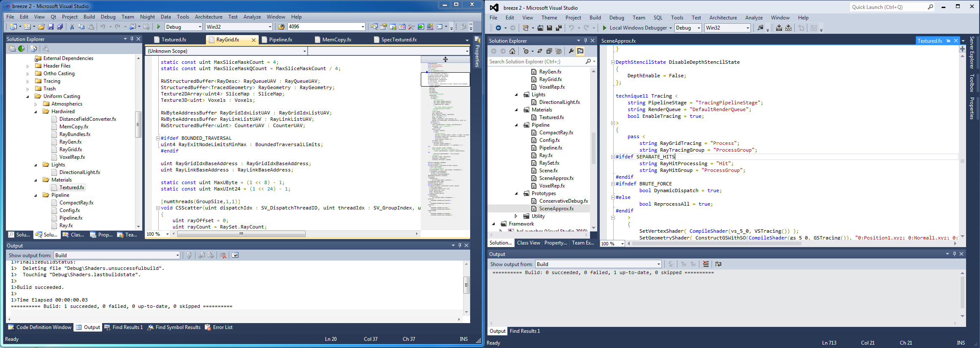This screenshot has height=348, width=980.
Task: Toggle Word Wrap in the left Output panel
Action: (x=235, y=255)
